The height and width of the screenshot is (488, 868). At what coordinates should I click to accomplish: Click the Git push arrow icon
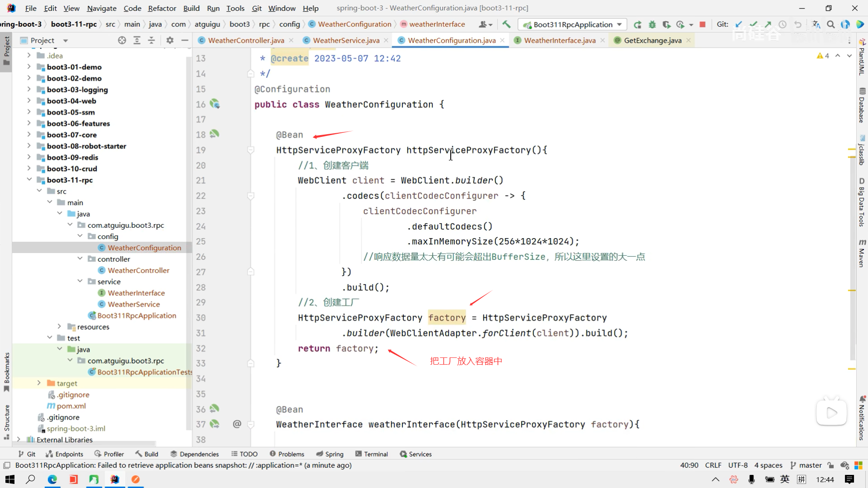coord(768,24)
